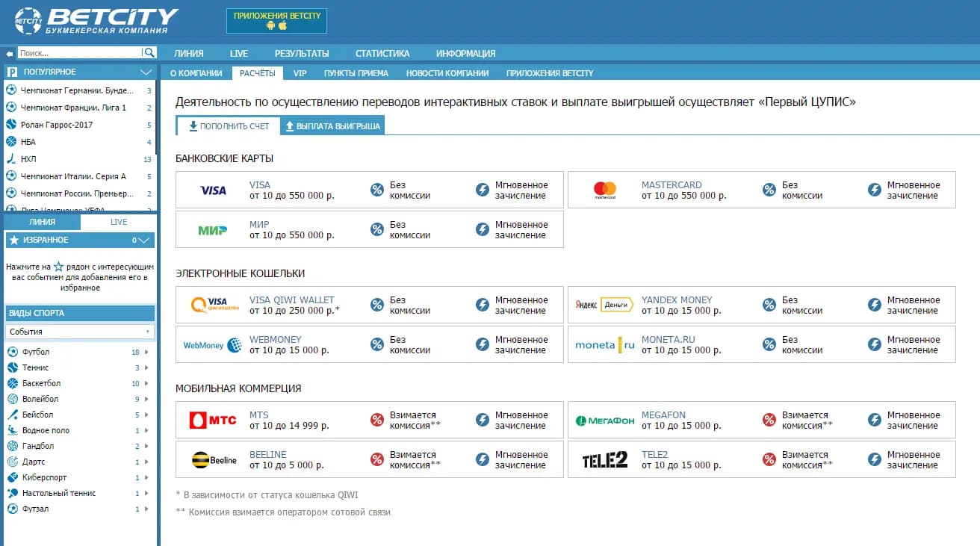The width and height of the screenshot is (980, 546).
Task: Select the Mastercard logo
Action: [605, 190]
